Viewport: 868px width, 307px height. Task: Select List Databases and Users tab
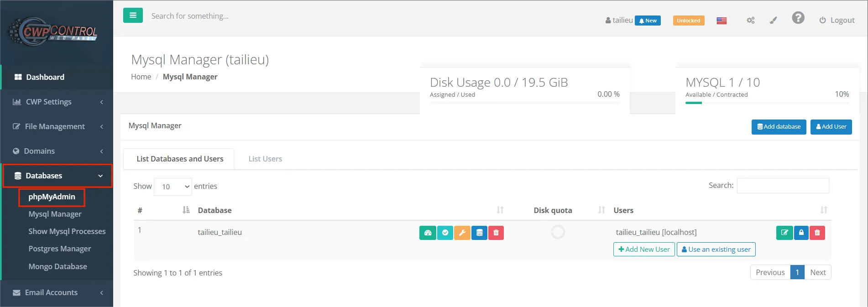[x=179, y=159]
